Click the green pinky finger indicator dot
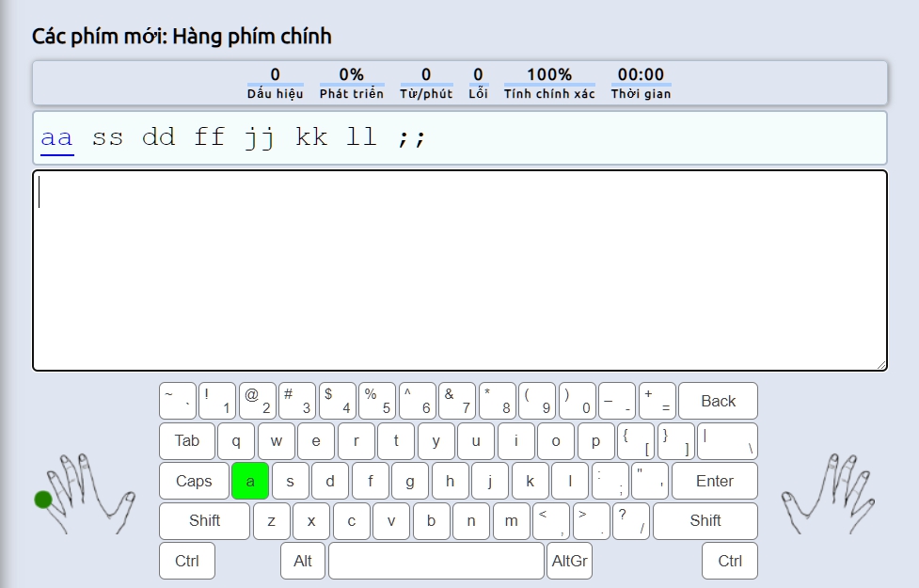919x588 pixels. 42,500
